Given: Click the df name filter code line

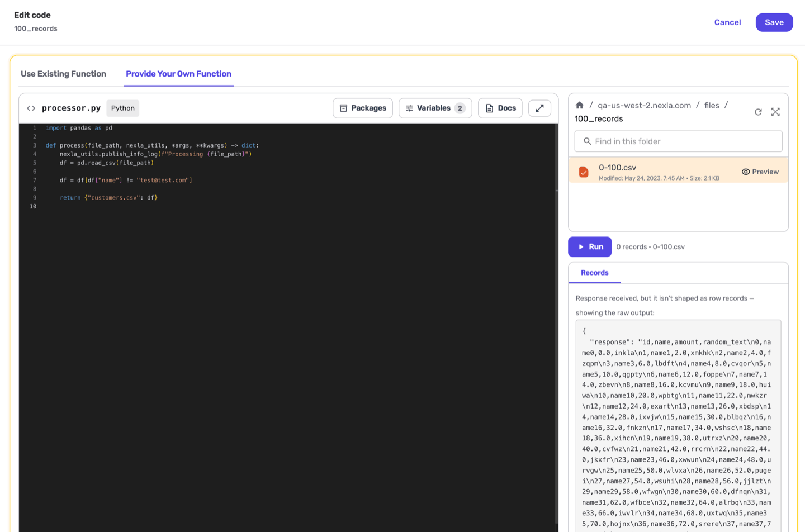Looking at the screenshot, I should pyautogui.click(x=126, y=180).
